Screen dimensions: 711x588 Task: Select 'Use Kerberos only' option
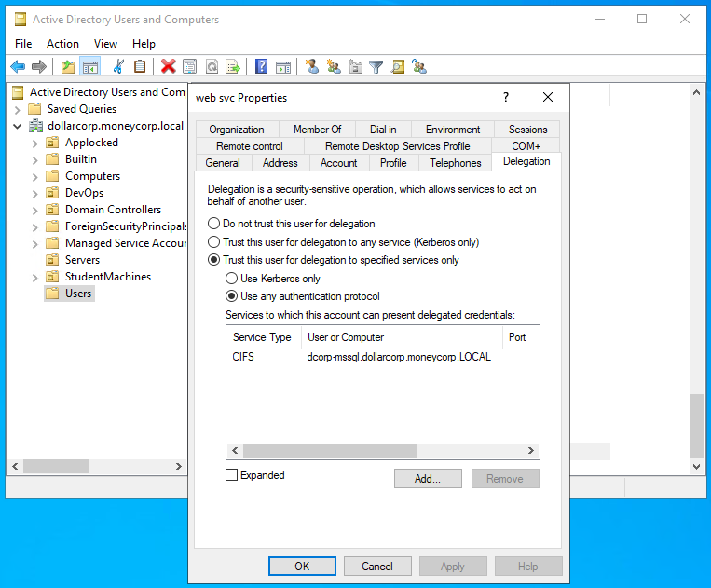tap(232, 279)
